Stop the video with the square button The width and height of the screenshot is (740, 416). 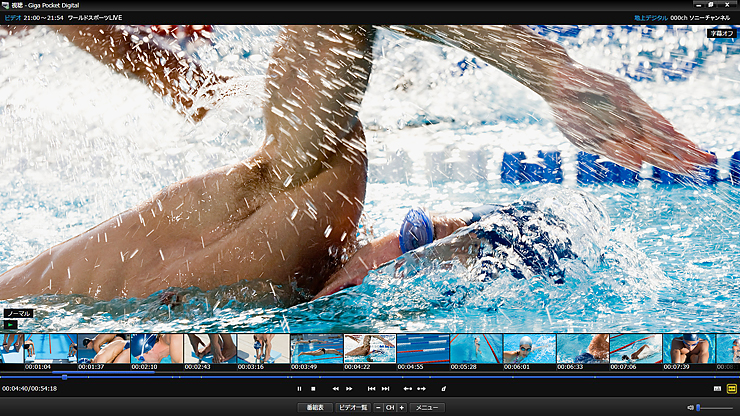(x=313, y=388)
